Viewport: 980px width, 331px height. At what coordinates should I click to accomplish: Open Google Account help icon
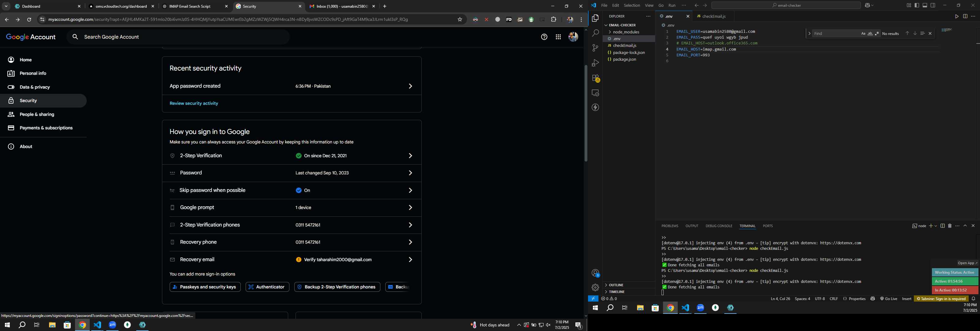(544, 37)
